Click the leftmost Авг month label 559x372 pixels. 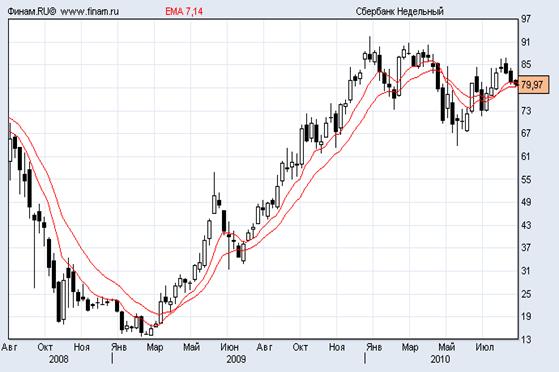[x=9, y=347]
